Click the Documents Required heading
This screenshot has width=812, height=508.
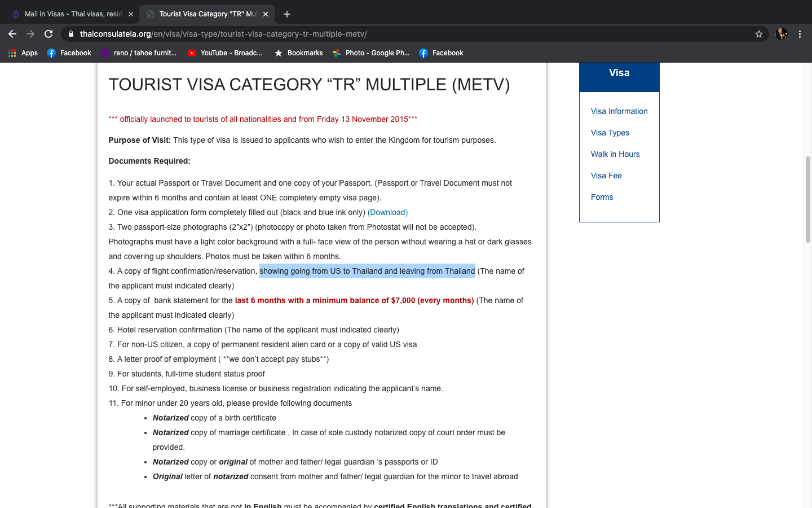point(149,161)
